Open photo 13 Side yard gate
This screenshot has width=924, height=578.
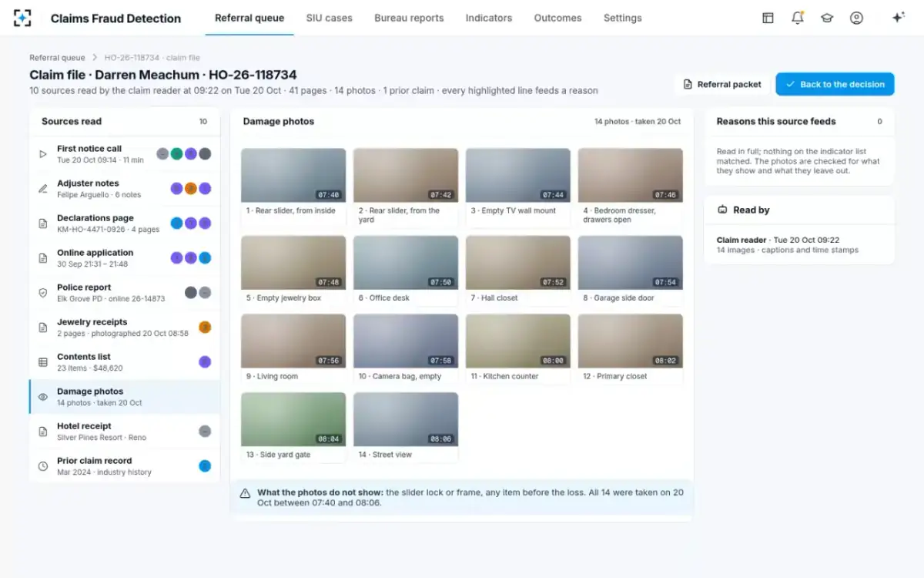coord(293,428)
